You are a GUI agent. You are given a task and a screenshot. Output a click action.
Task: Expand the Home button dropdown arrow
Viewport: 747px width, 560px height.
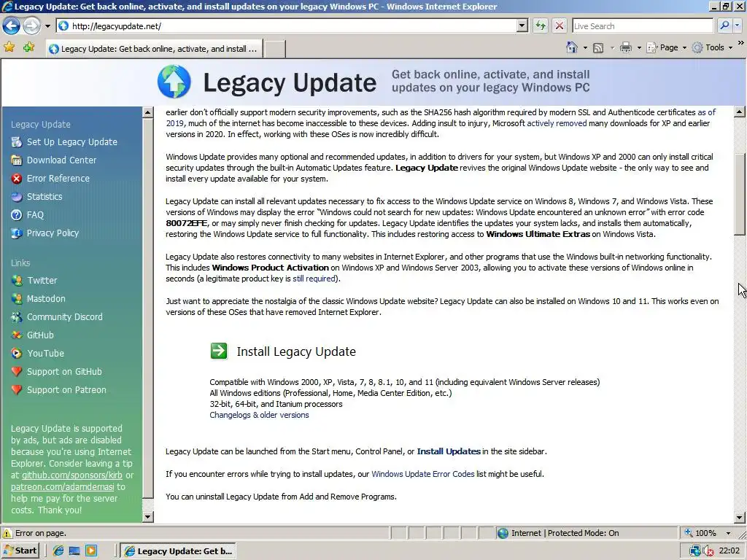pos(585,47)
